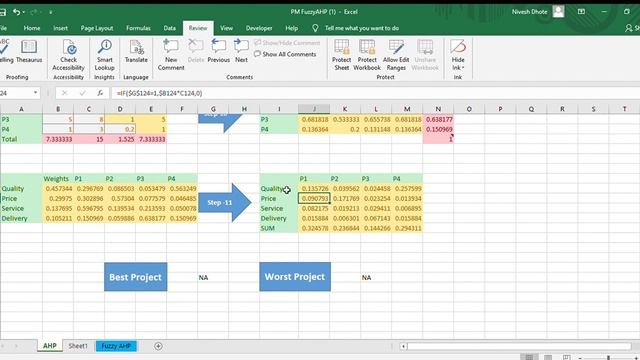Open Nivesh Dhote account profile picture
The height and width of the screenshot is (360, 640).
click(x=558, y=11)
